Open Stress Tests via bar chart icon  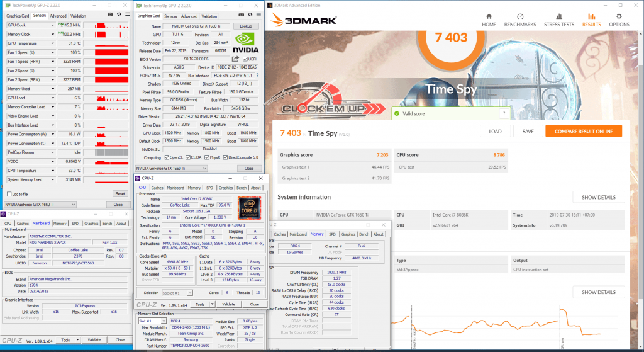[558, 16]
